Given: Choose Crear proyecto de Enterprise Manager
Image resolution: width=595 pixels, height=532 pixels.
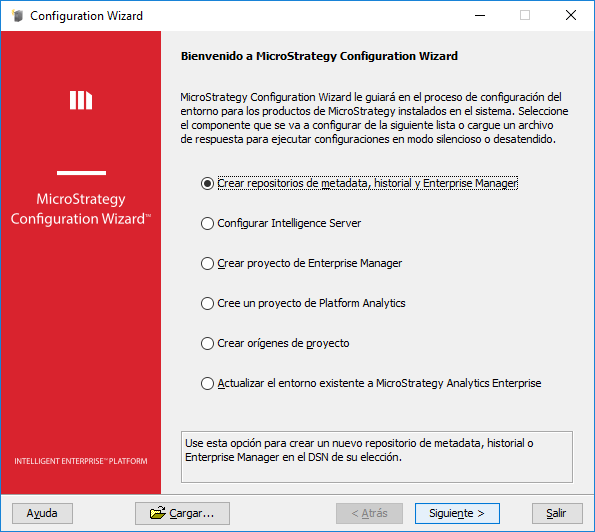Looking at the screenshot, I should (207, 263).
